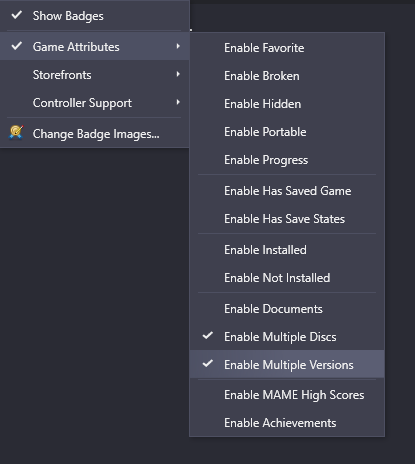This screenshot has width=415, height=464.
Task: Expand the Storefronts submenu arrow
Action: click(x=178, y=74)
